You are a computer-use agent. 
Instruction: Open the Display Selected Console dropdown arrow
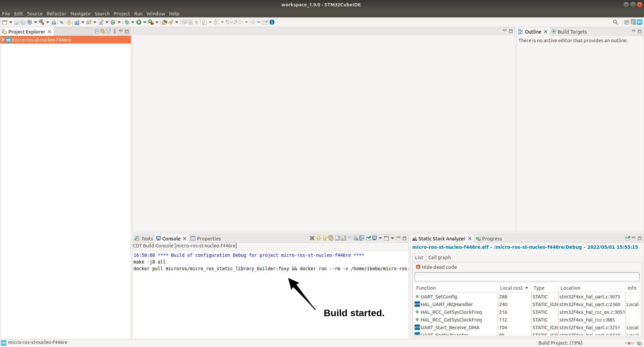380,238
